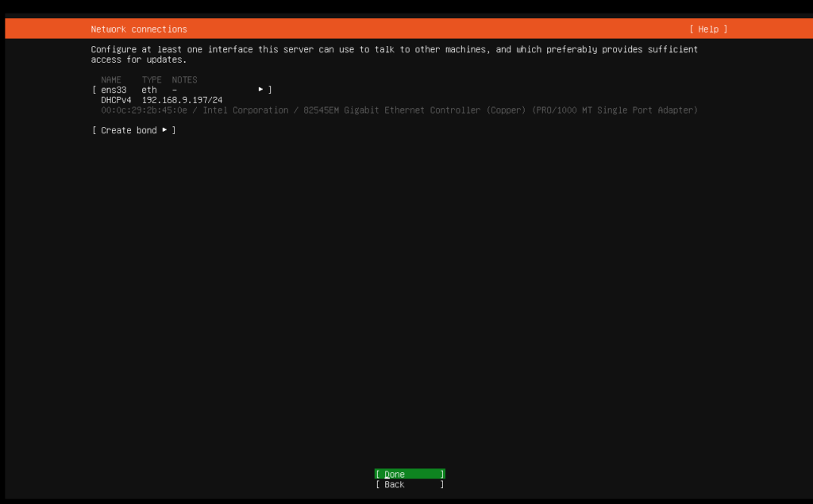Click the eth type value

[149, 90]
